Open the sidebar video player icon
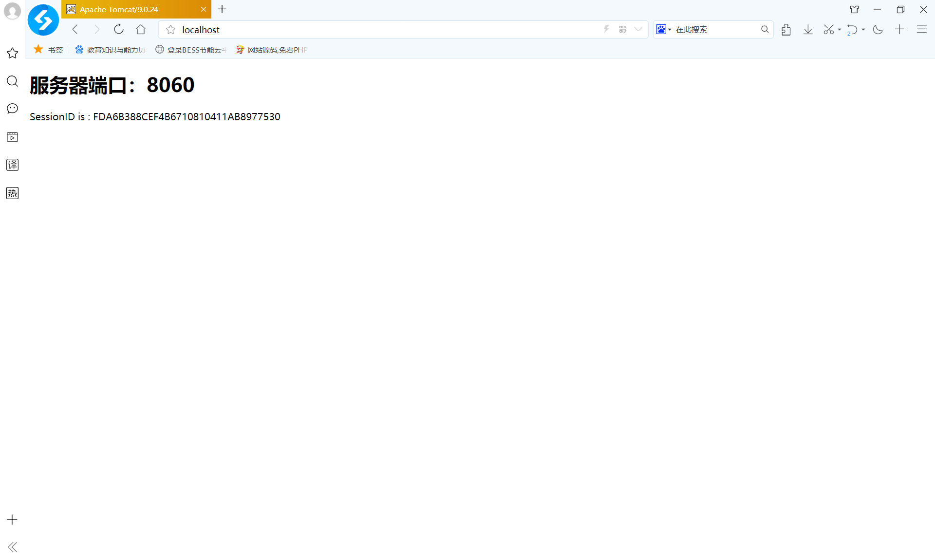The image size is (935, 560). click(12, 137)
